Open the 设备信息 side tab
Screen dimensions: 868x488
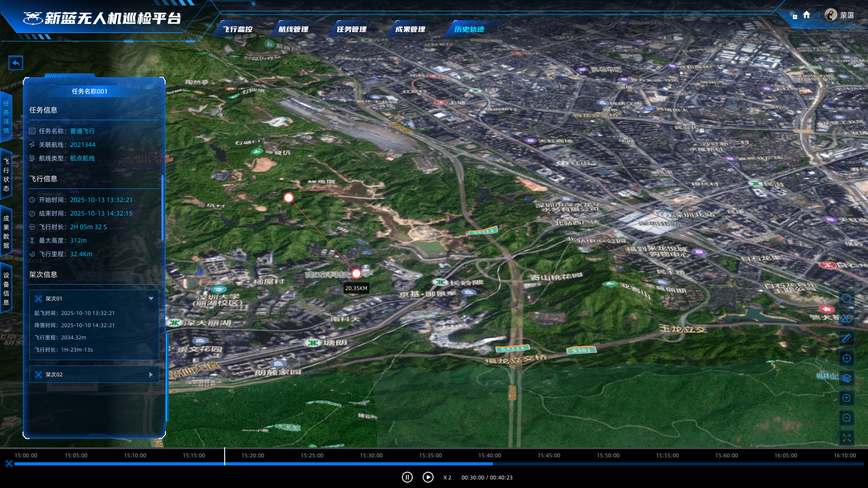click(x=6, y=289)
